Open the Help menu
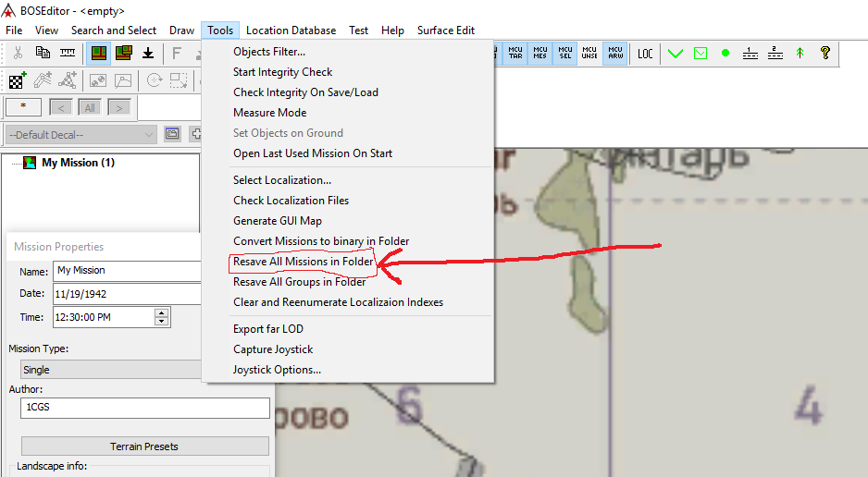 (392, 31)
